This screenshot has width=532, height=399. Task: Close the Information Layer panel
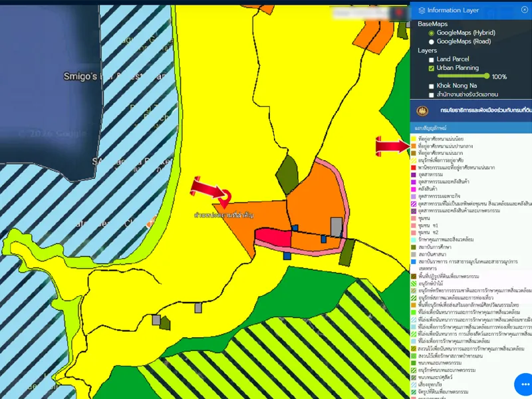click(x=524, y=10)
